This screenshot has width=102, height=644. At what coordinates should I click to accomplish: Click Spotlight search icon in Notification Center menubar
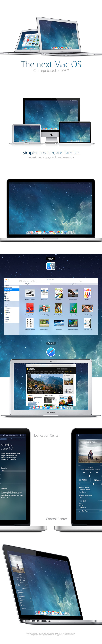pyautogui.click(x=20, y=435)
